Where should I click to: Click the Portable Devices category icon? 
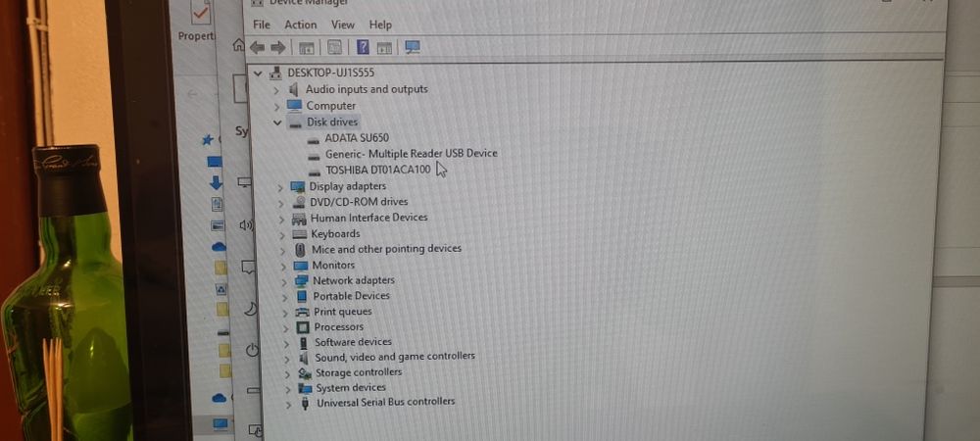302,296
